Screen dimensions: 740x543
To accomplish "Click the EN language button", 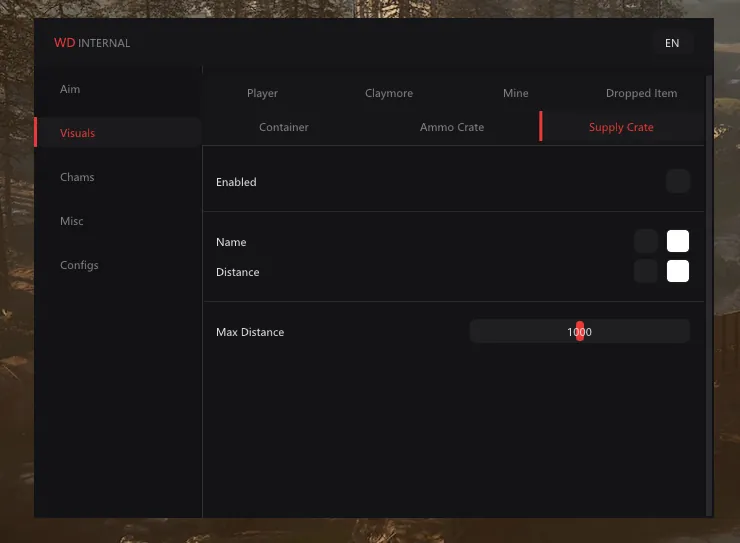I will 672,43.
